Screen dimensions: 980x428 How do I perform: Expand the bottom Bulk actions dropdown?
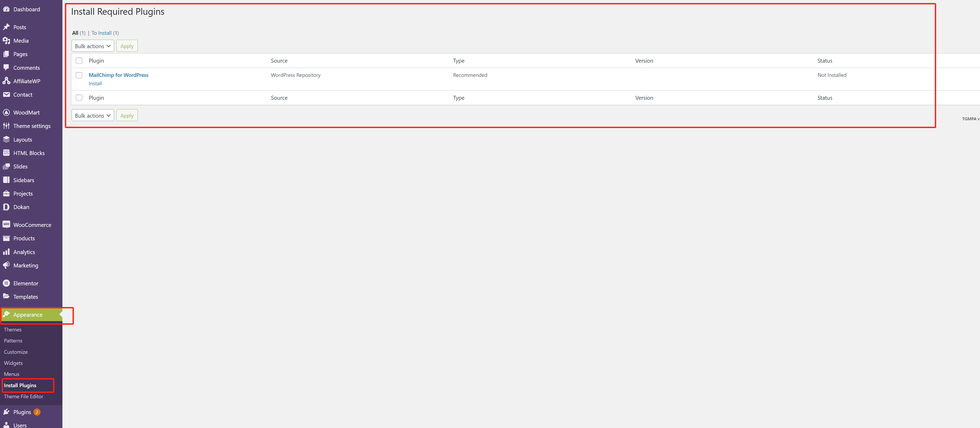tap(92, 115)
